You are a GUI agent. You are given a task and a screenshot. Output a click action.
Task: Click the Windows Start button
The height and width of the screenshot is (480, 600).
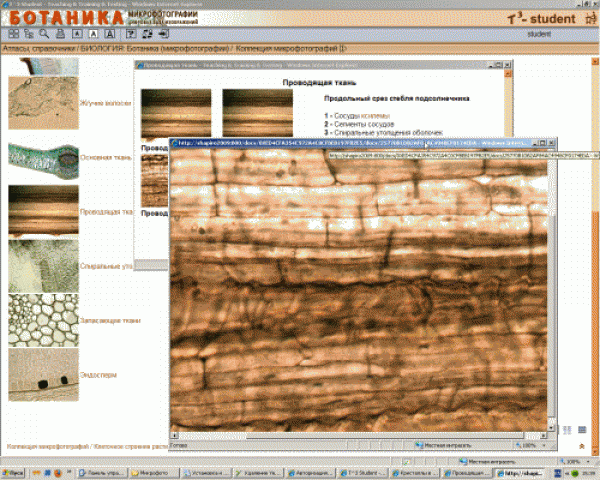pos(14,471)
